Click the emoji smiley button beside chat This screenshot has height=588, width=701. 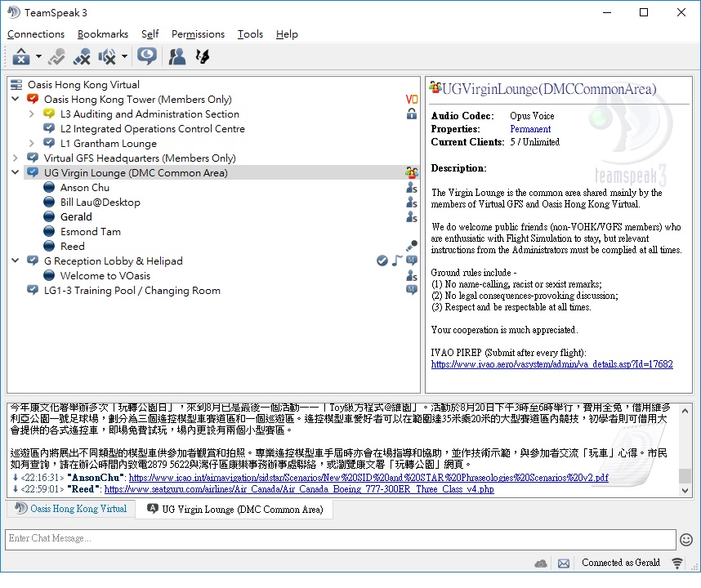[686, 539]
